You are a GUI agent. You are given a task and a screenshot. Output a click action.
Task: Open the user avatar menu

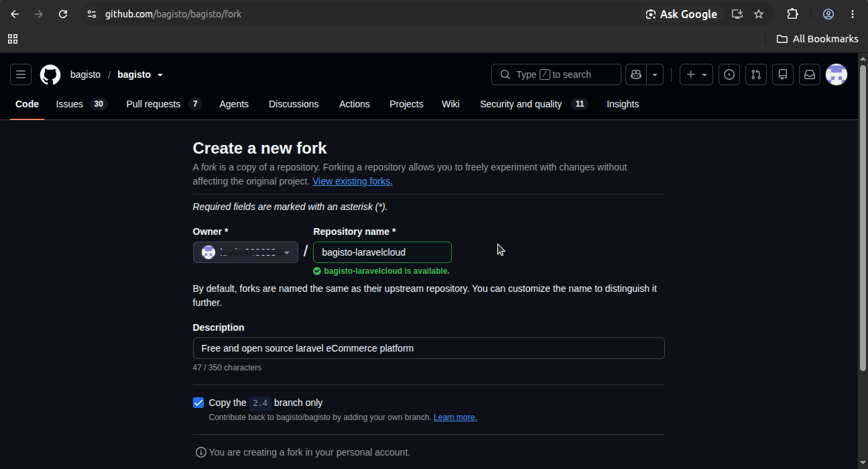836,74
